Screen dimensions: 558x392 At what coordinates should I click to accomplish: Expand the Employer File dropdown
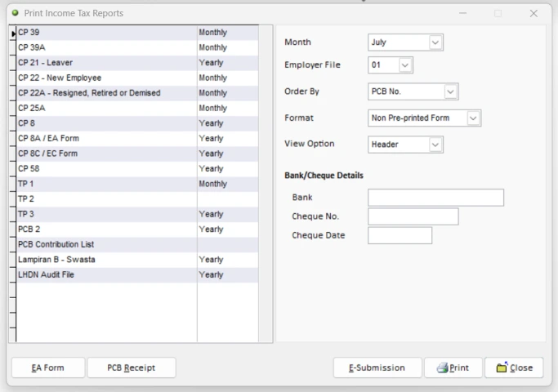[x=405, y=65]
